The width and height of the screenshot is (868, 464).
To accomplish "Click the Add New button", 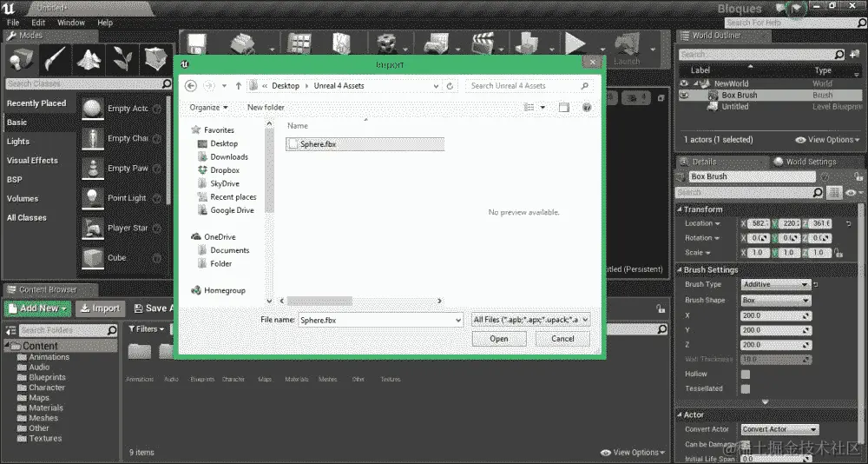I will [x=37, y=308].
